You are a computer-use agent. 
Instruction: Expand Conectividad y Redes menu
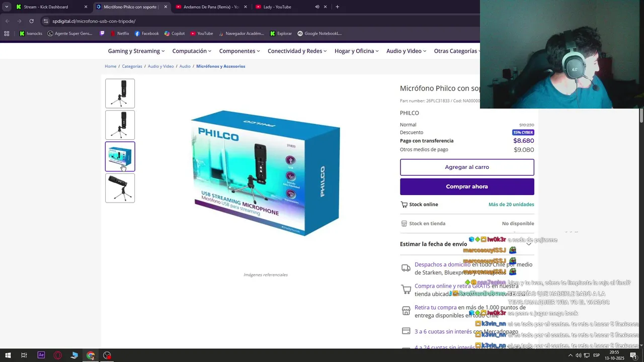coord(297,51)
